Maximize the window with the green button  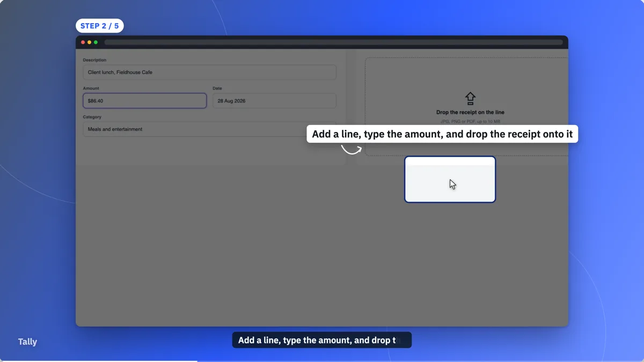click(x=96, y=42)
